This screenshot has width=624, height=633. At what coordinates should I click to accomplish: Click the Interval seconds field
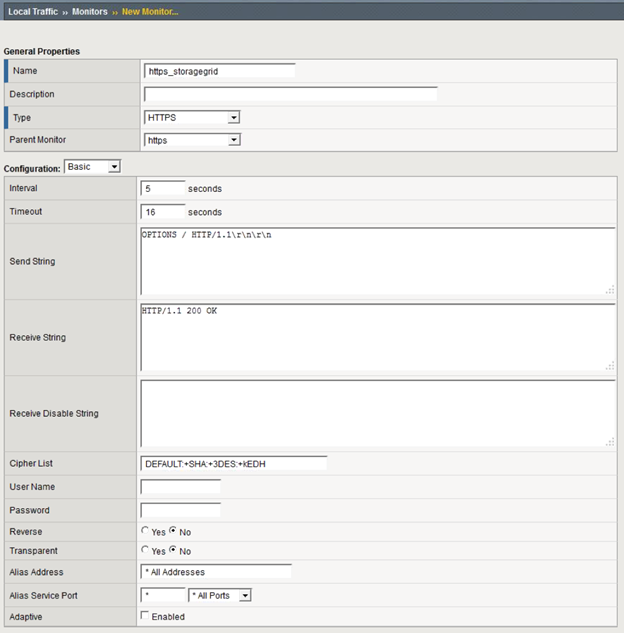point(163,188)
